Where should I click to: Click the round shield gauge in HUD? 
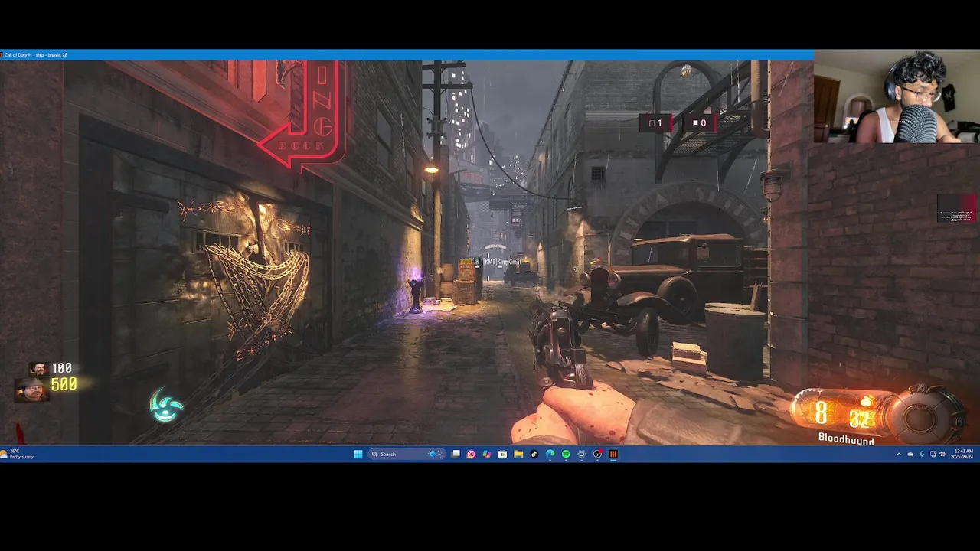[922, 416]
